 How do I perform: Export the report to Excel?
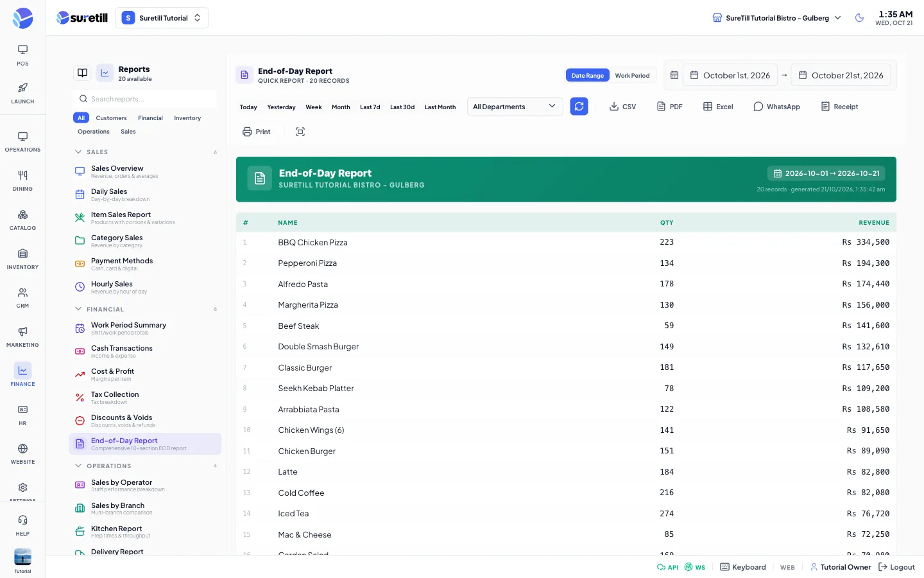[x=718, y=107]
